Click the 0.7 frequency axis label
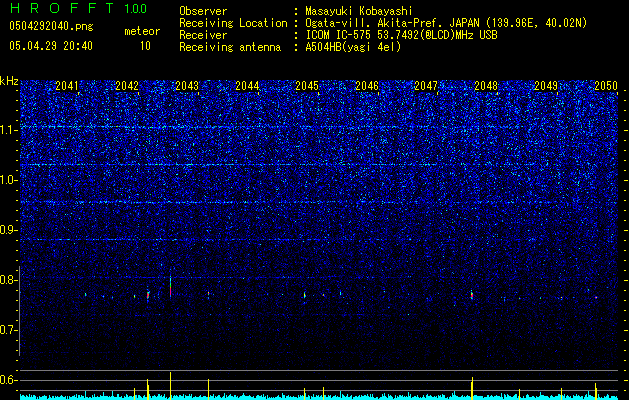 (x=8, y=330)
